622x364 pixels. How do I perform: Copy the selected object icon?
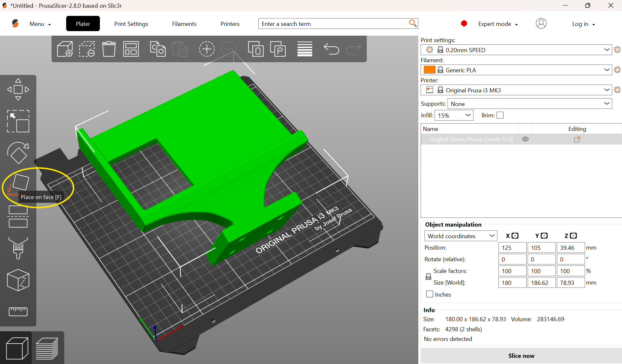click(158, 49)
